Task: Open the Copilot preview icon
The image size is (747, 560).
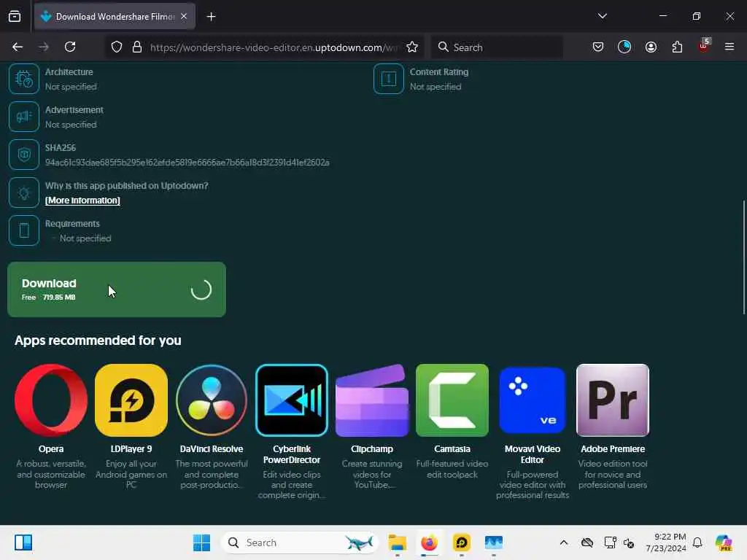Action: click(723, 542)
